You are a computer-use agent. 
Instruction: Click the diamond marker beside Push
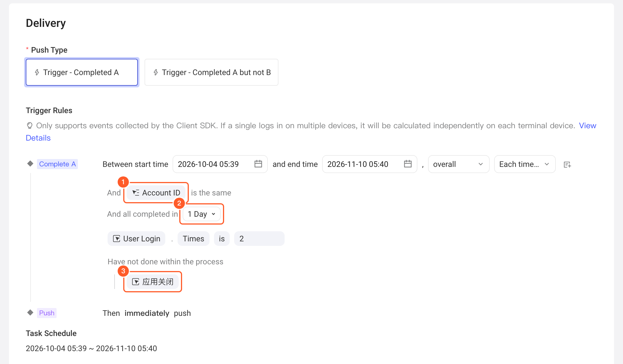coord(30,312)
